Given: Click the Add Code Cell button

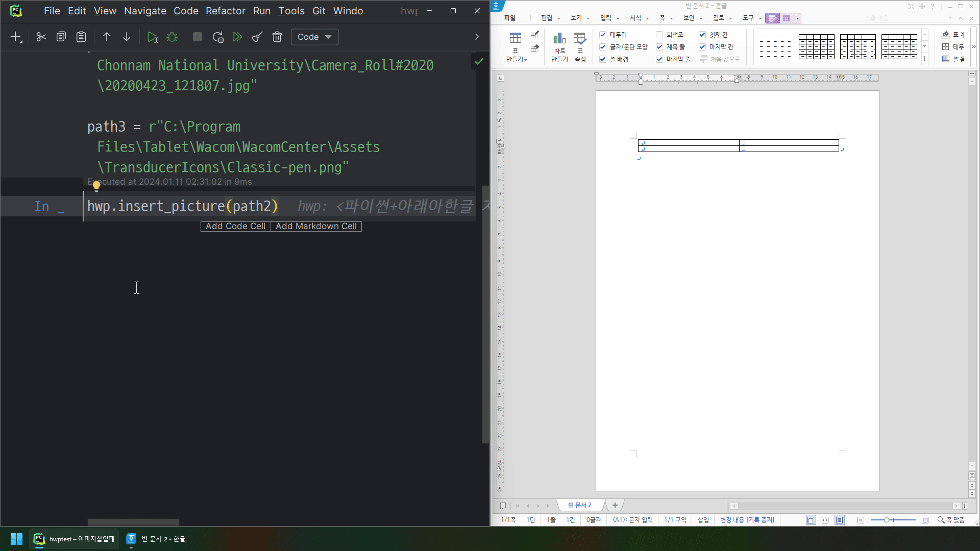Looking at the screenshot, I should pos(235,226).
